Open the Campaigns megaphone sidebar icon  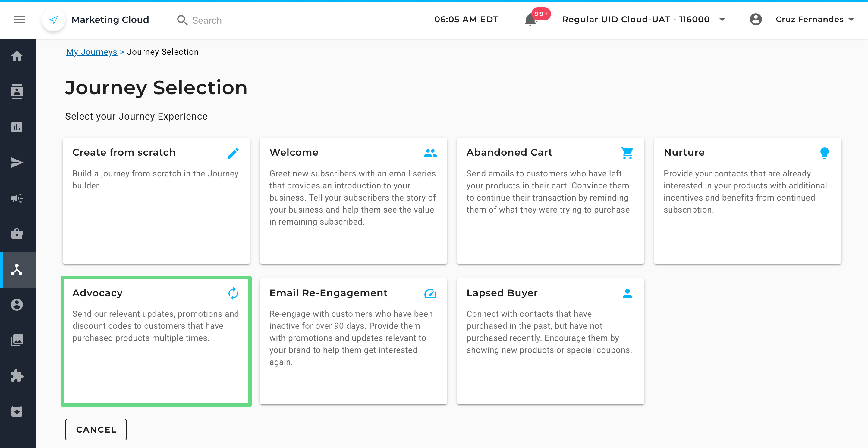click(x=17, y=198)
